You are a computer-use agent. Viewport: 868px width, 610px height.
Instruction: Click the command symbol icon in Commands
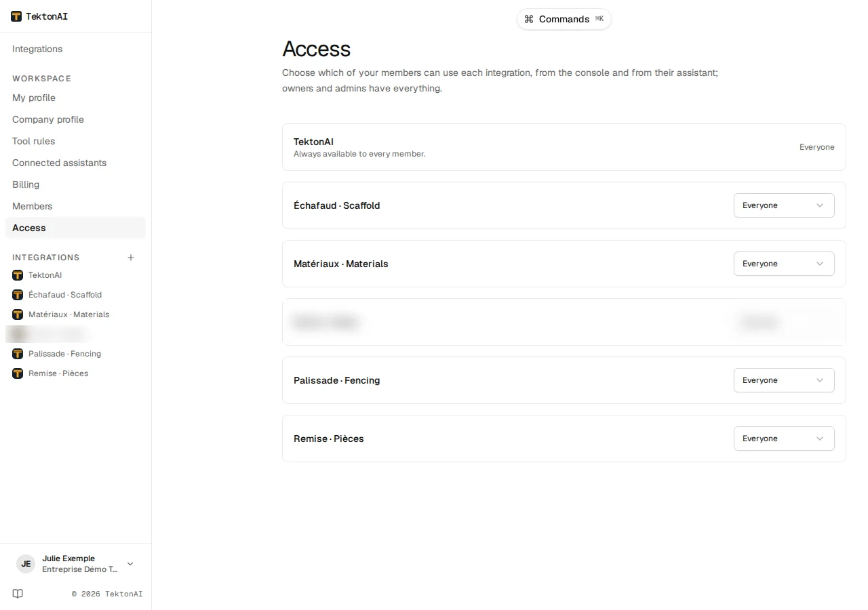click(529, 19)
